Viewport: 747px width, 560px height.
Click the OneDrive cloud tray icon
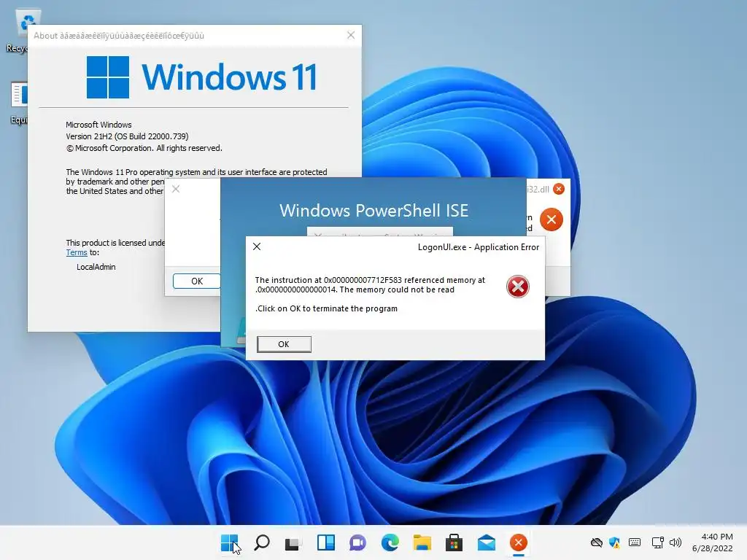[597, 542]
